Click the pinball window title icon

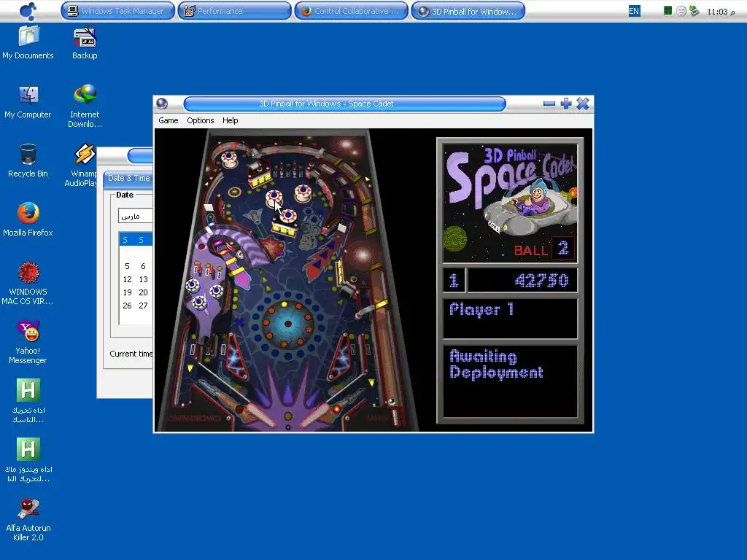click(162, 104)
